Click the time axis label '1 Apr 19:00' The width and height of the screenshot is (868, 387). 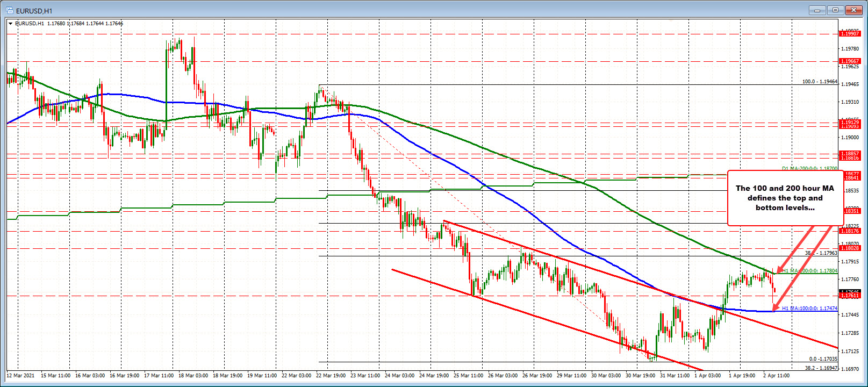point(742,376)
